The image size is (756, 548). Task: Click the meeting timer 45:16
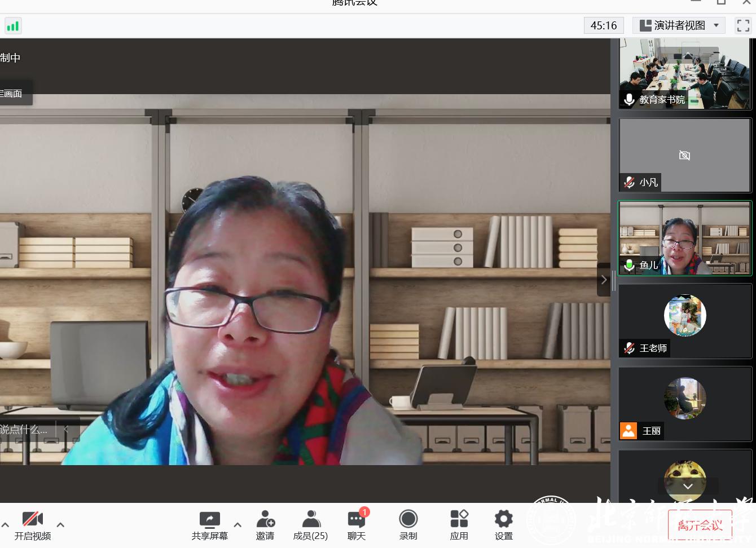tap(603, 25)
